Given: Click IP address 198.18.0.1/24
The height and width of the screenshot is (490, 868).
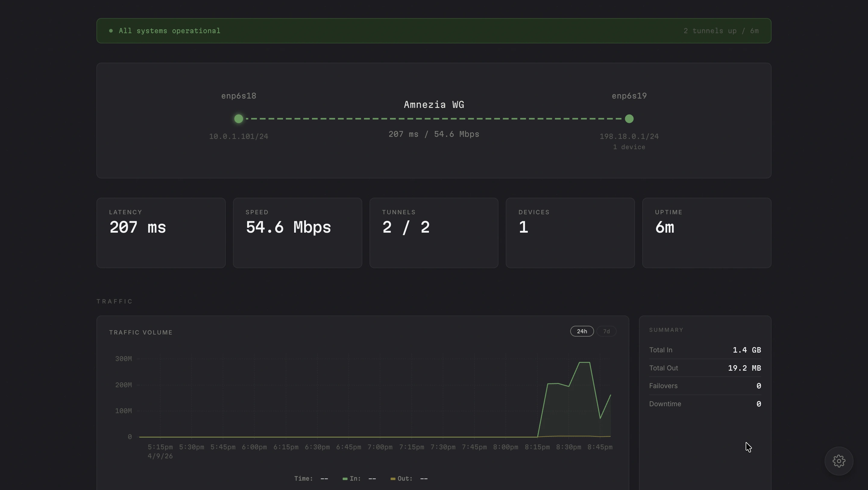Looking at the screenshot, I should tap(629, 137).
